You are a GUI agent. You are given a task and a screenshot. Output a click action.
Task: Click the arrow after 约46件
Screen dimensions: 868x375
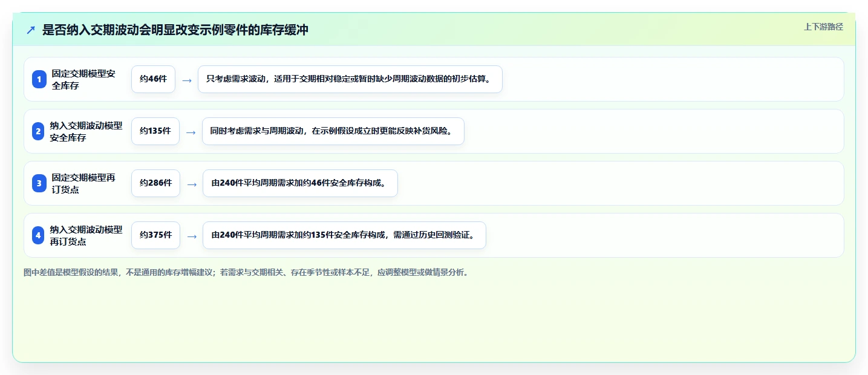point(187,80)
